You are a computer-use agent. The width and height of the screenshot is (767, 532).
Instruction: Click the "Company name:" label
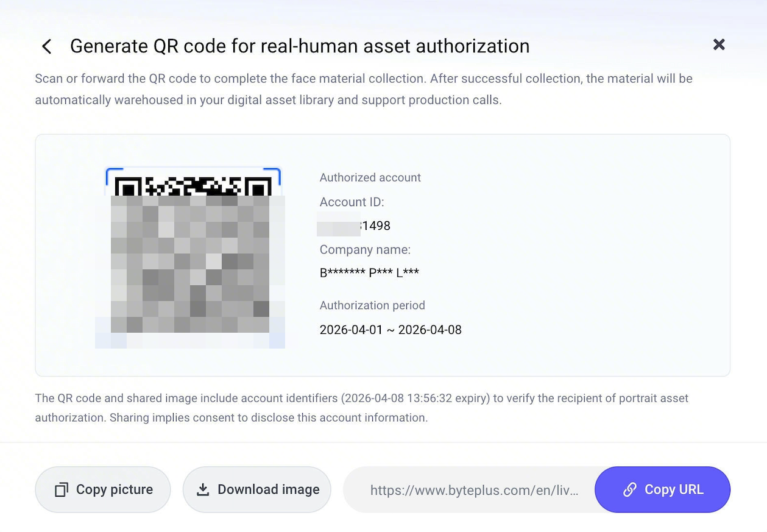365,250
